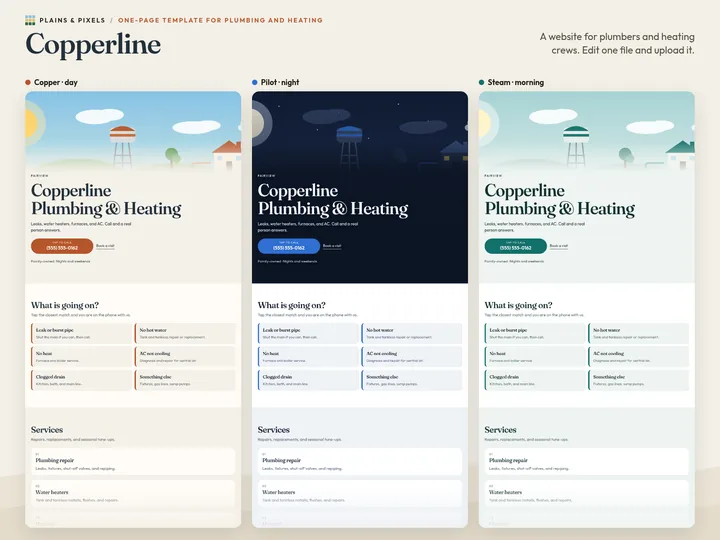Click Copperline Plumbing & Heating title in Pilot preview
This screenshot has width=720, height=540.
(x=333, y=199)
